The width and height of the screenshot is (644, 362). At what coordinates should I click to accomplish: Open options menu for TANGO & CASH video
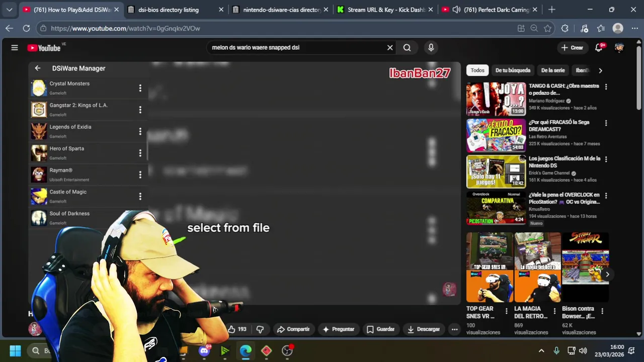pos(606,87)
